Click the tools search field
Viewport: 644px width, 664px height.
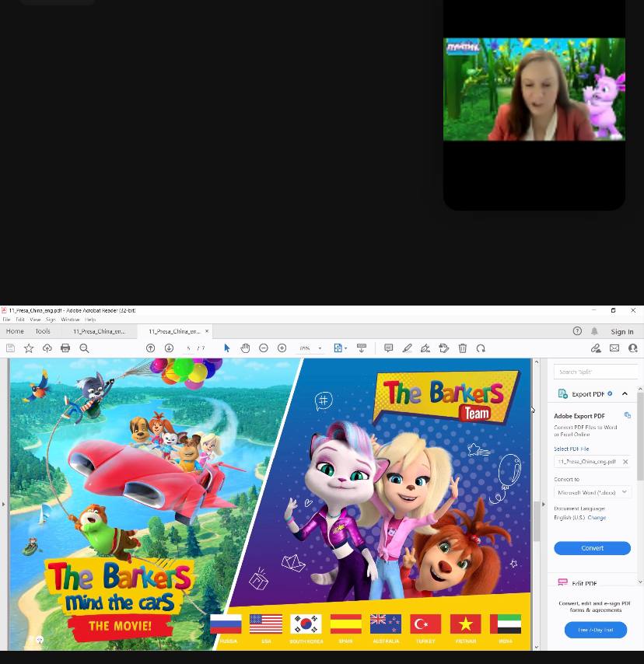[x=595, y=372]
